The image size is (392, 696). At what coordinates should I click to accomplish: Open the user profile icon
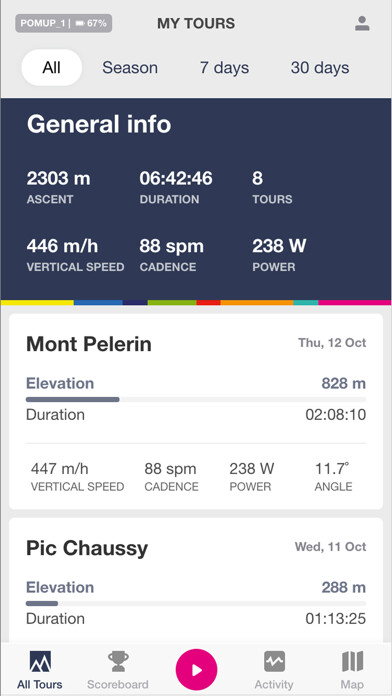(362, 24)
